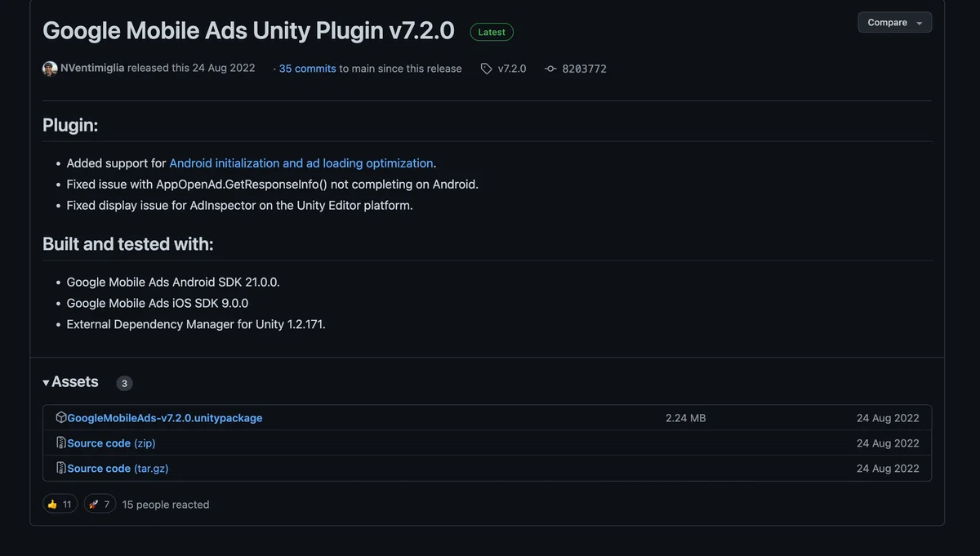This screenshot has width=980, height=556.
Task: Open the Google Mobile Ads Unity Plugin v7.2.0 title
Action: 248,30
